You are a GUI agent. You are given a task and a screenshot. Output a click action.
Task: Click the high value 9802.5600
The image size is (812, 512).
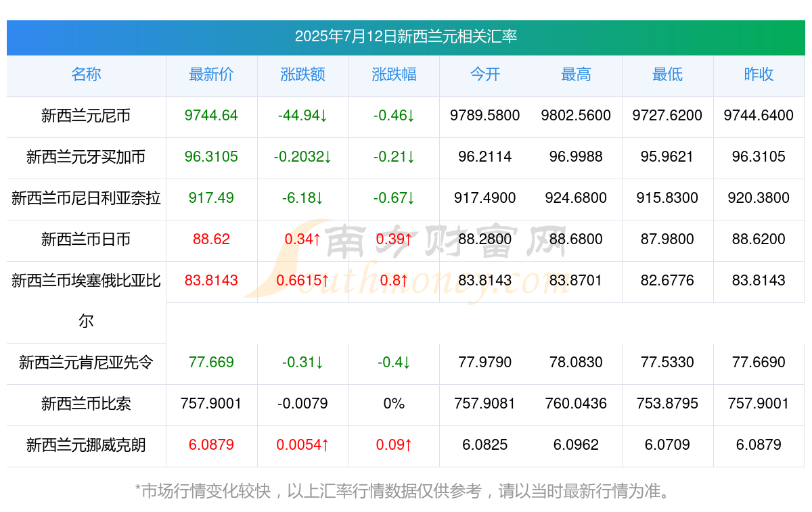coord(576,116)
